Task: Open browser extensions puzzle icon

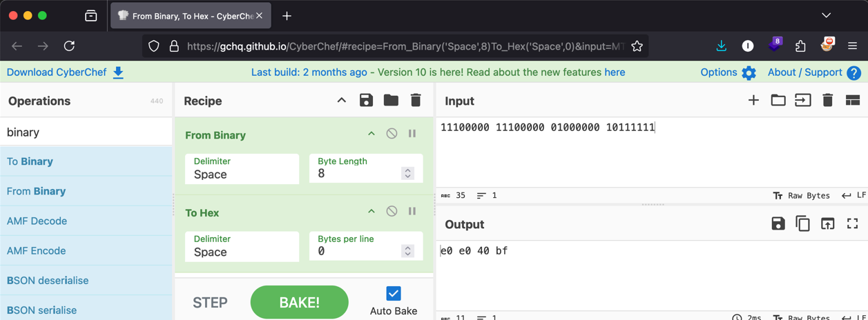Action: 800,46
